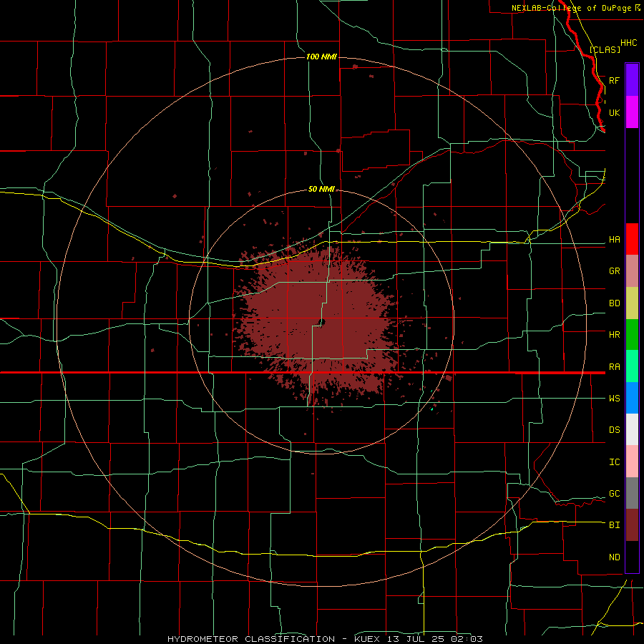Click the RA legend label
Image resolution: width=644 pixels, height=644 pixels.
pos(615,367)
